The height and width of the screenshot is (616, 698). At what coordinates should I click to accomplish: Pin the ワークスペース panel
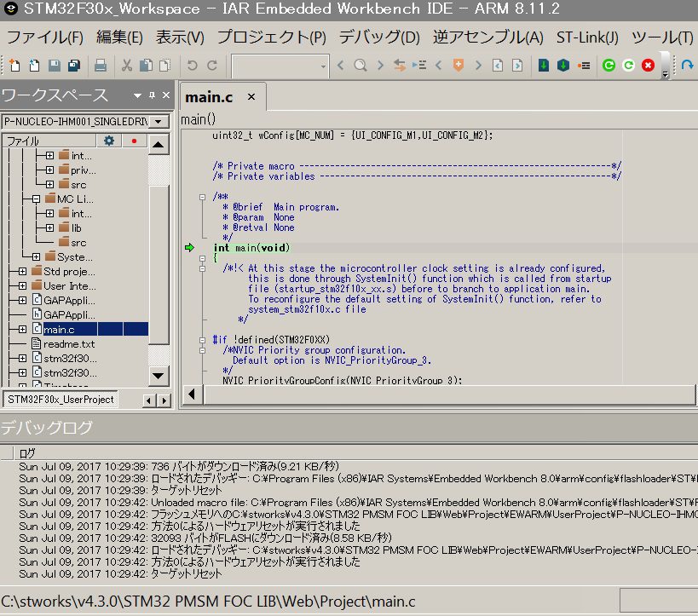153,95
